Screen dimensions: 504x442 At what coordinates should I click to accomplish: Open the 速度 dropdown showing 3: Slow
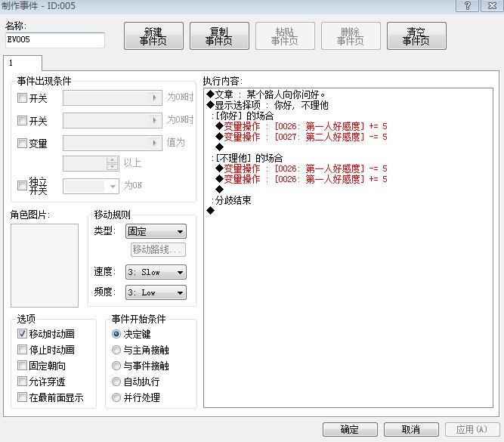[156, 272]
